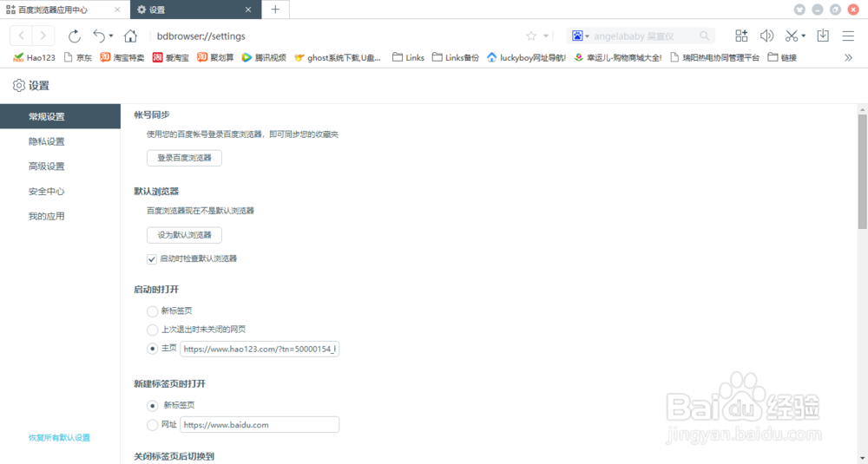Click the hao123 homepage URL field
The height and width of the screenshot is (464, 868).
pyautogui.click(x=260, y=349)
